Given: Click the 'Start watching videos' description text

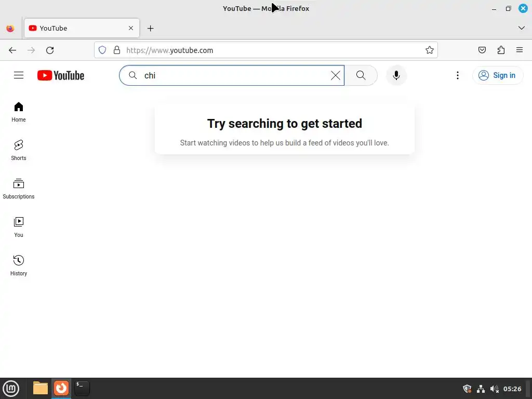Looking at the screenshot, I should coord(285,143).
